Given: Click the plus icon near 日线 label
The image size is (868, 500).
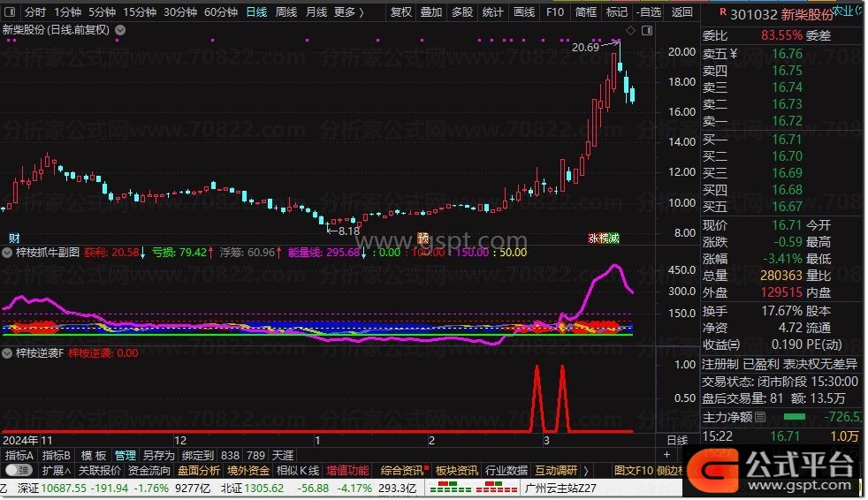Looking at the screenshot, I should pyautogui.click(x=666, y=455).
